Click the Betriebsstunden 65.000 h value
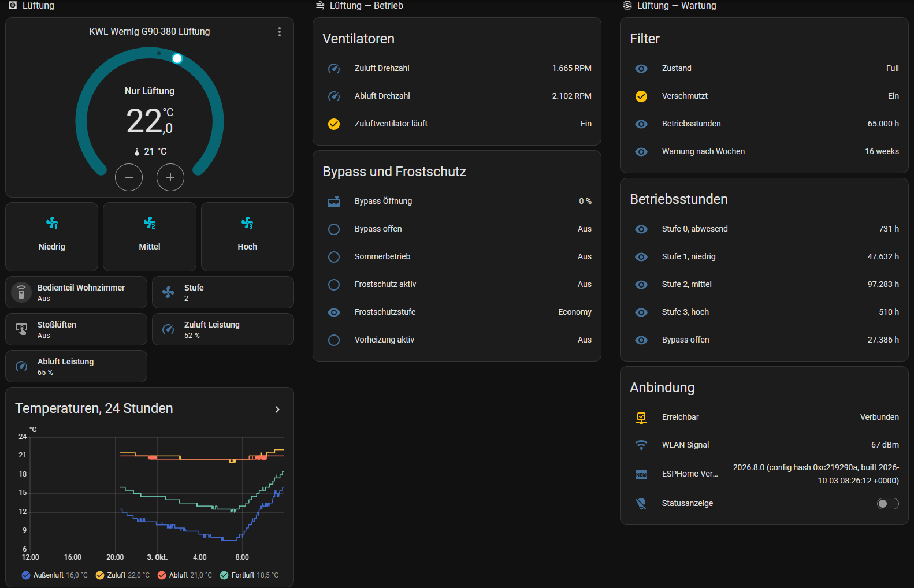914x588 pixels. pos(883,124)
